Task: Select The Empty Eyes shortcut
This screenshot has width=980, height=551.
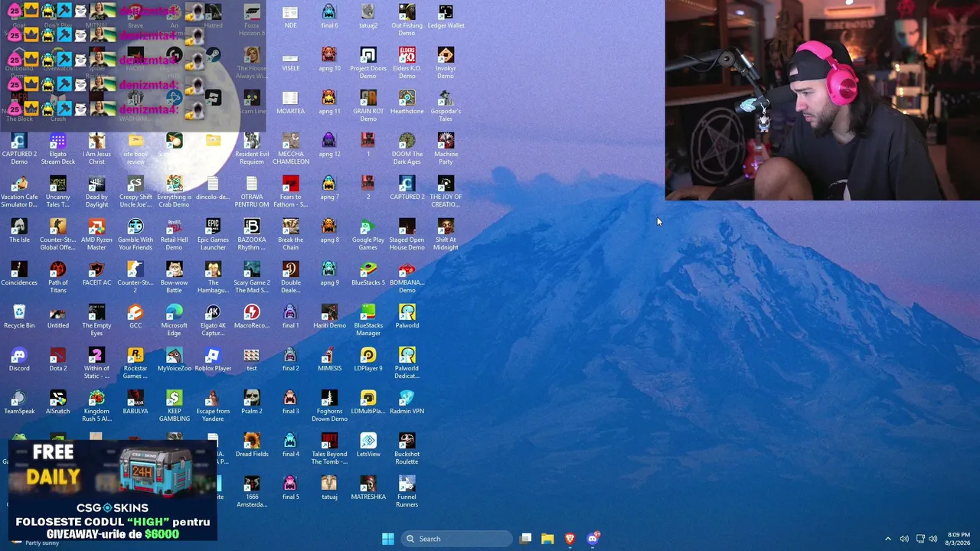Action: pyautogui.click(x=96, y=321)
